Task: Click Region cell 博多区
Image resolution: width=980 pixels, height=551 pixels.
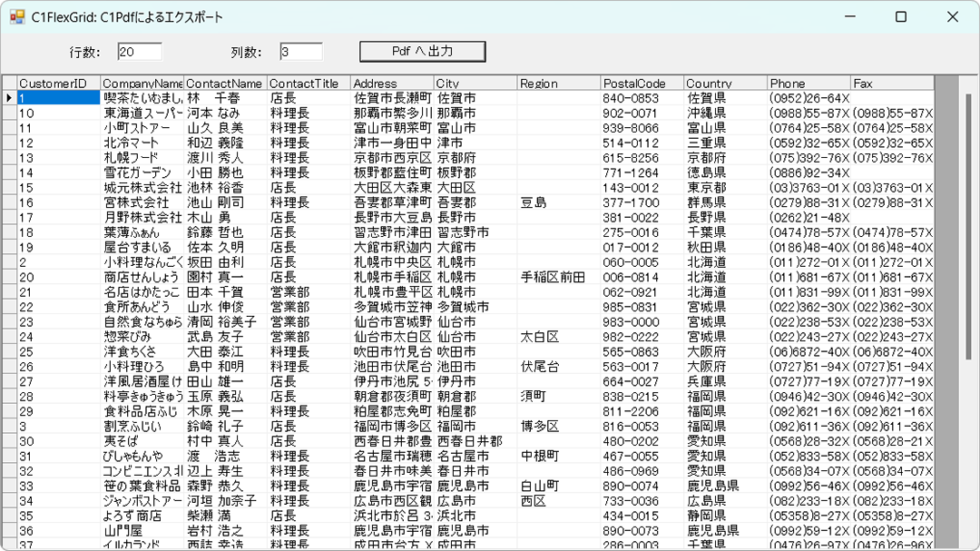Action: coord(559,427)
